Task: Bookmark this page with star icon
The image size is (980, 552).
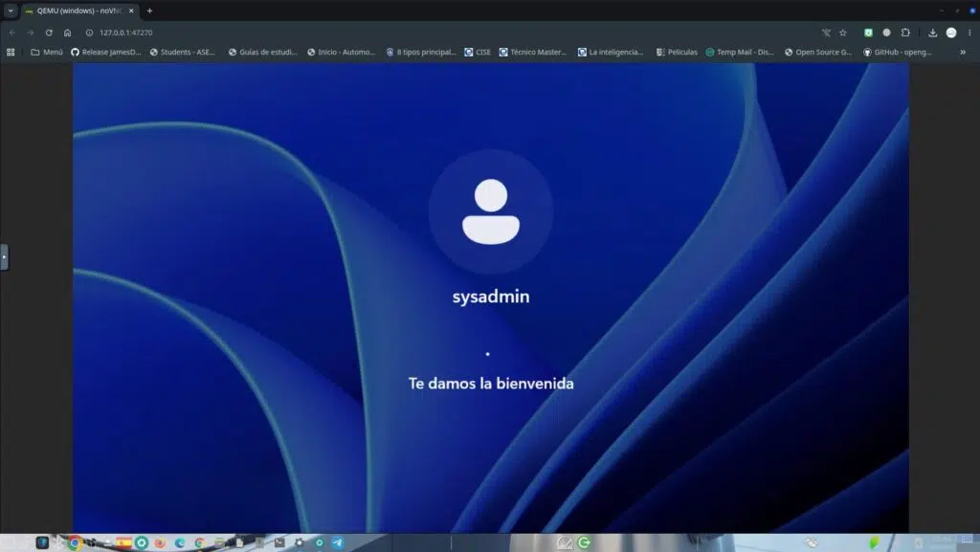Action: [843, 33]
